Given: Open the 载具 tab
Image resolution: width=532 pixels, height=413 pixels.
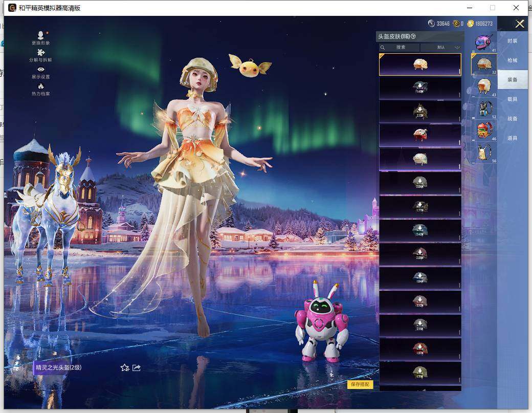Looking at the screenshot, I should tap(513, 99).
